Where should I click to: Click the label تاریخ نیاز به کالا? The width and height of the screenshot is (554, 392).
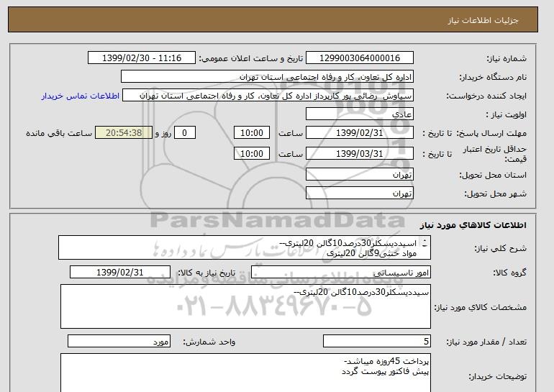[206, 273]
